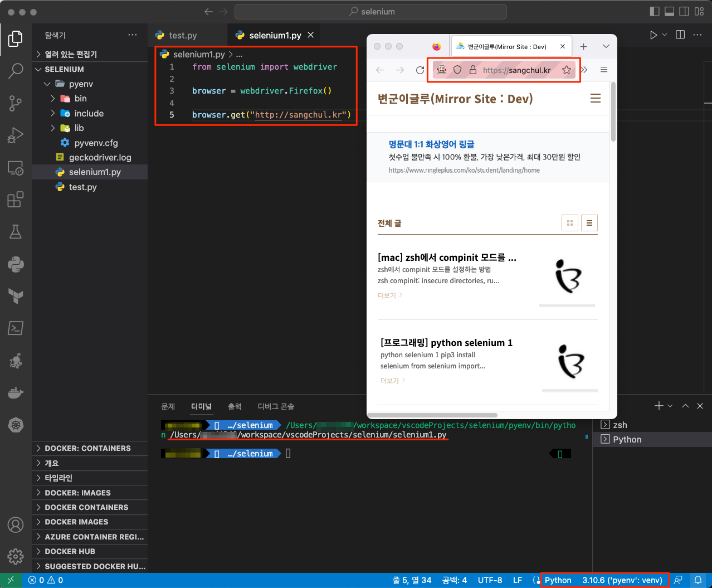
Task: Click the notifications bell in the status bar
Action: [x=699, y=580]
